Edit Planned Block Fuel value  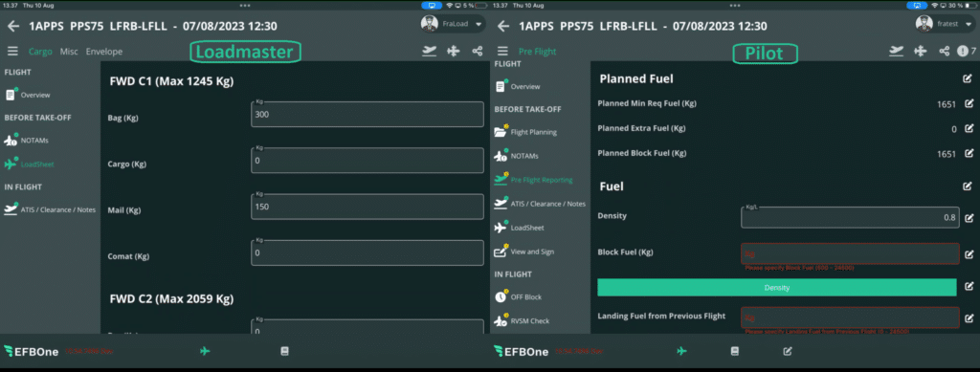pyautogui.click(x=969, y=153)
